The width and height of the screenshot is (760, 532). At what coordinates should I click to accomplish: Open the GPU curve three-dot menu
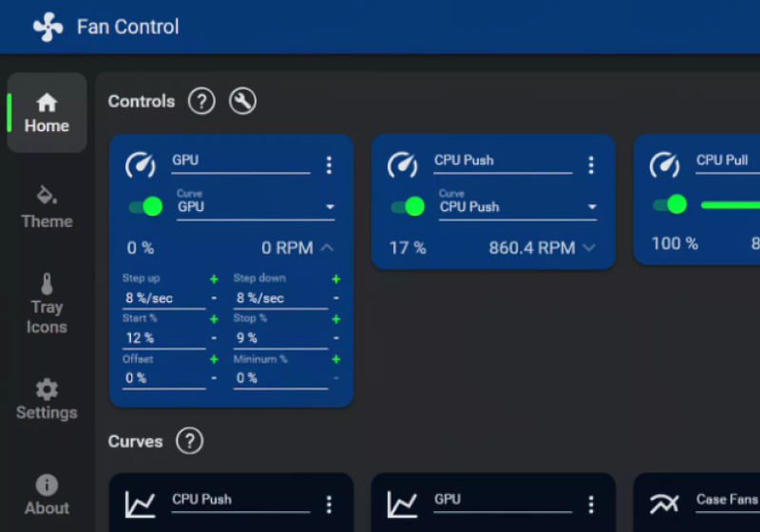tap(591, 504)
